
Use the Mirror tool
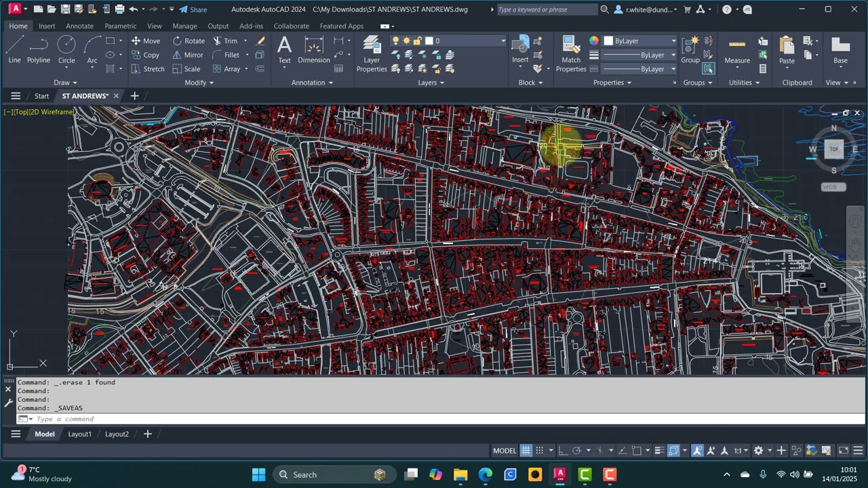[x=187, y=55]
